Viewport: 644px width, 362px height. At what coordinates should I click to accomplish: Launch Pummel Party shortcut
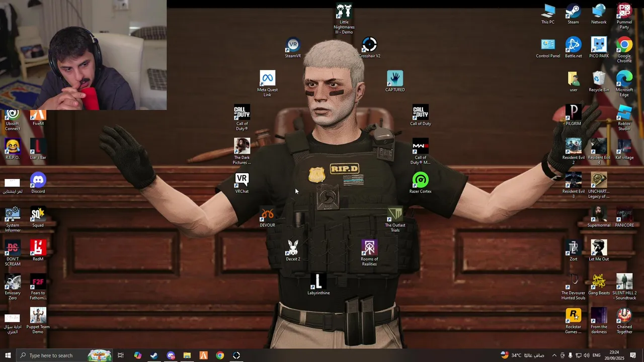[x=624, y=17]
